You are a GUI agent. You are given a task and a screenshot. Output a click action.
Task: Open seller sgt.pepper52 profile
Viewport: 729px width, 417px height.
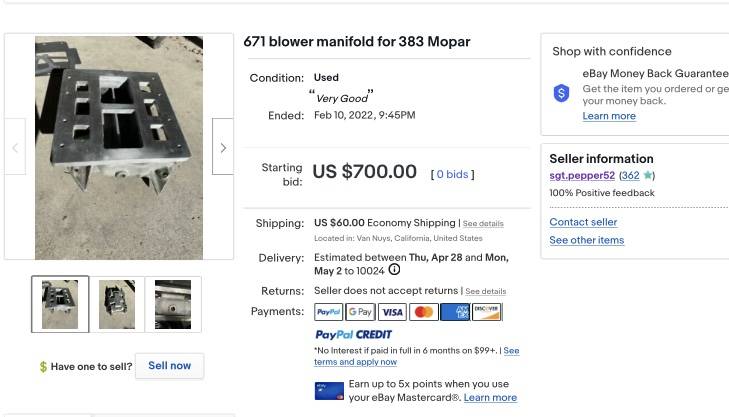coord(582,176)
